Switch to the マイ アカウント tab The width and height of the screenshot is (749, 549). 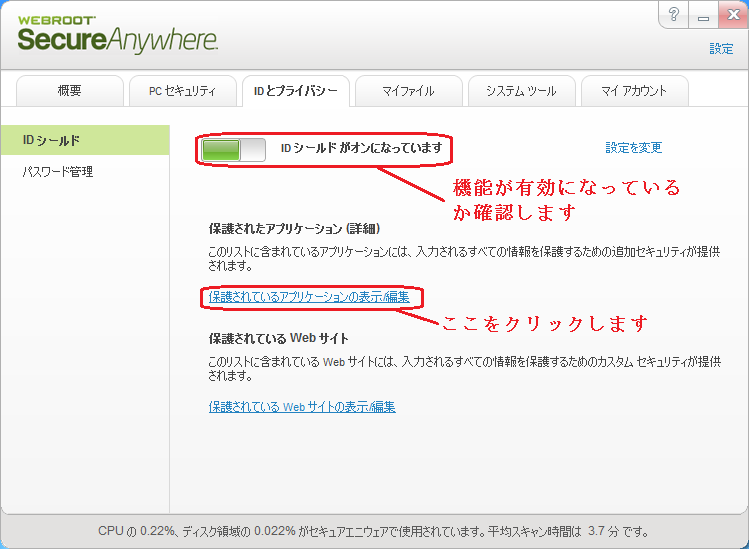pyautogui.click(x=634, y=91)
